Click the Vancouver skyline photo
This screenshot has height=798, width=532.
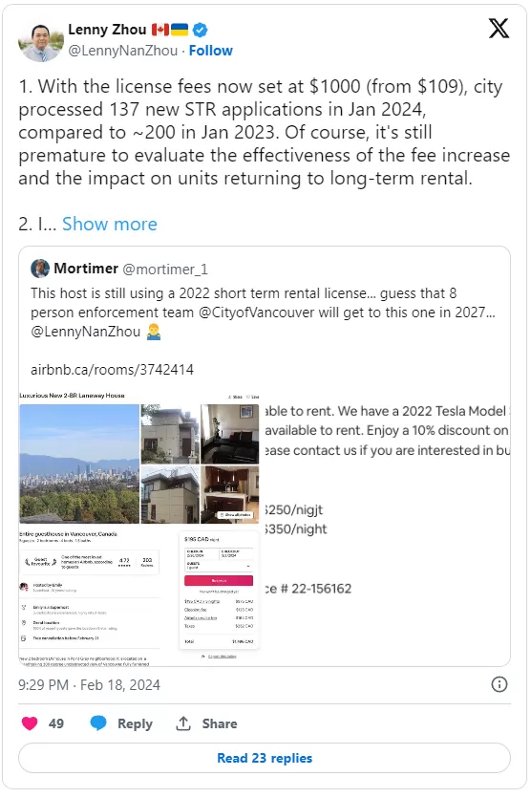pos(79,464)
